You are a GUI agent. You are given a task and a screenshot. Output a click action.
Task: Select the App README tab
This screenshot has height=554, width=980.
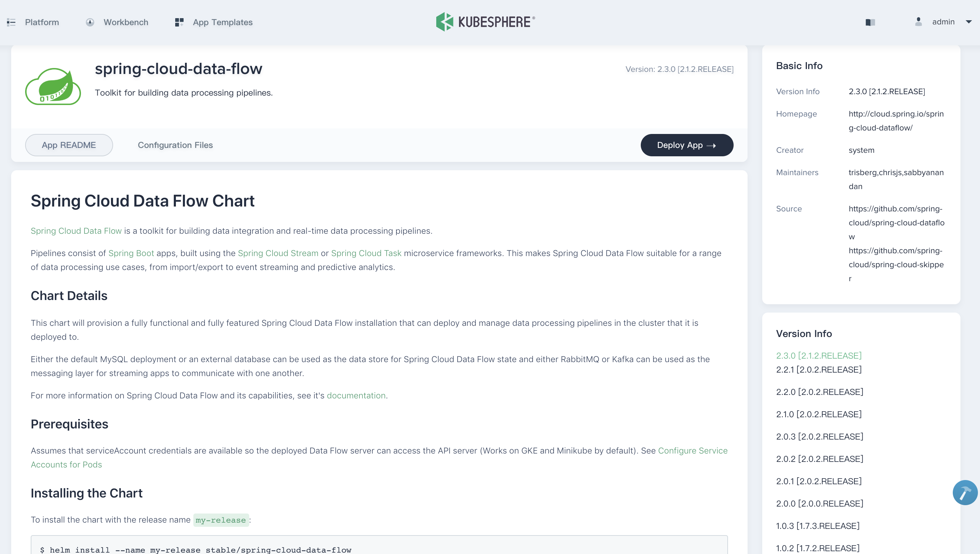point(69,145)
